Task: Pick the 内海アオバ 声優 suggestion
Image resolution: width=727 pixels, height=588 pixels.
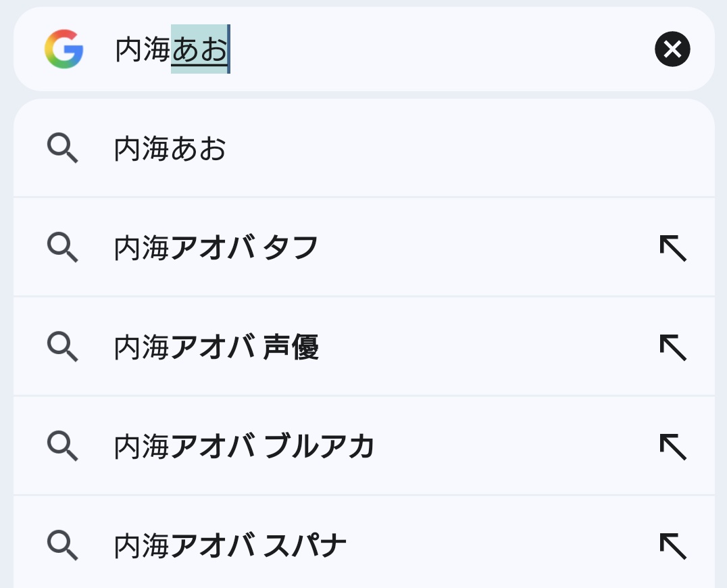Action: tap(216, 347)
